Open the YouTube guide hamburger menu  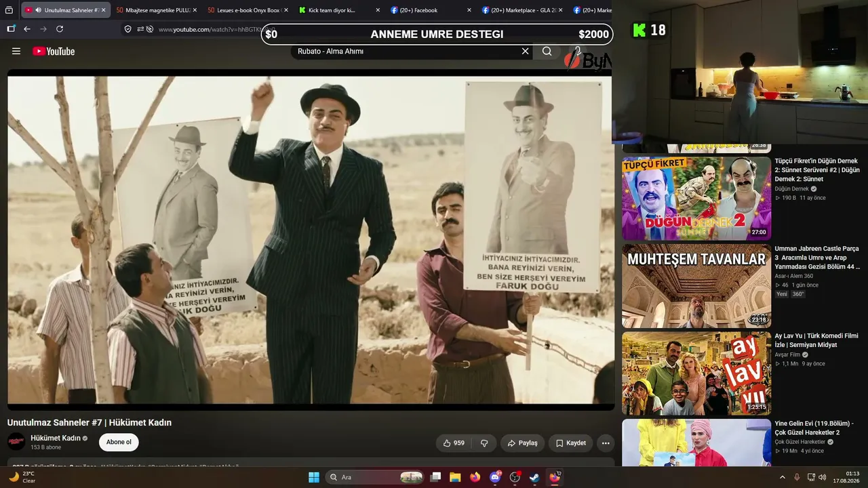(16, 52)
